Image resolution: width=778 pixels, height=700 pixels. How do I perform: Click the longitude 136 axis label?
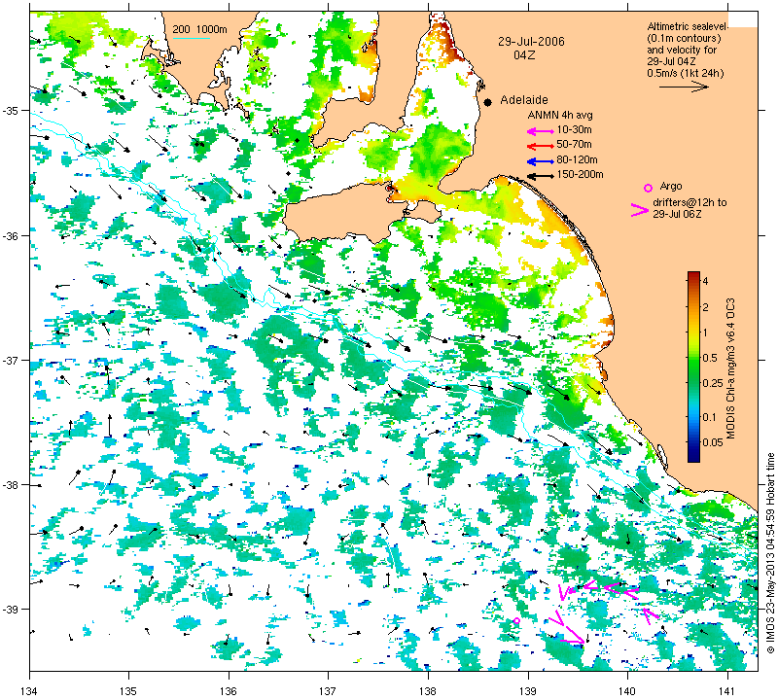[229, 690]
